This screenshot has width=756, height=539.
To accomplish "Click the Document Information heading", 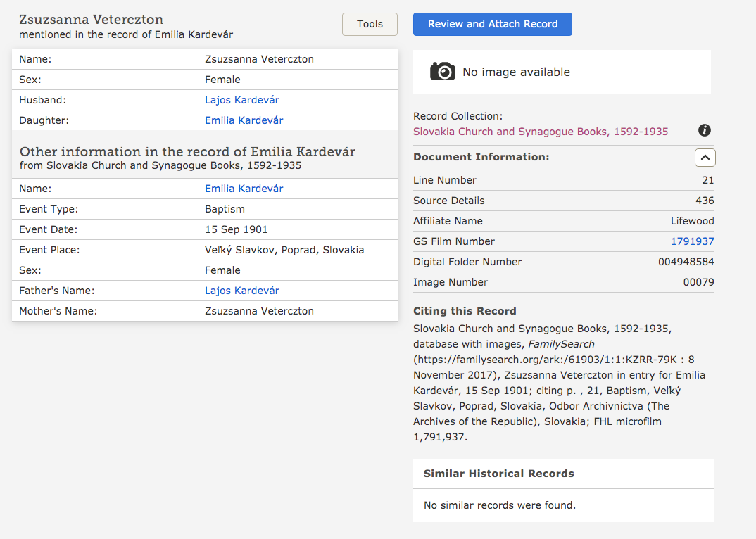I will click(481, 158).
